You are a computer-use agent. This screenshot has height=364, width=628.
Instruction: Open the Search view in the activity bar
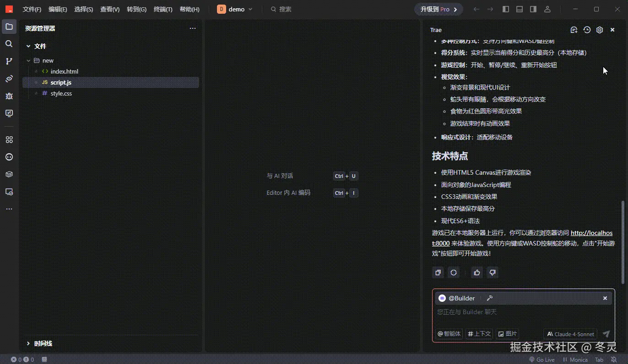[9, 44]
